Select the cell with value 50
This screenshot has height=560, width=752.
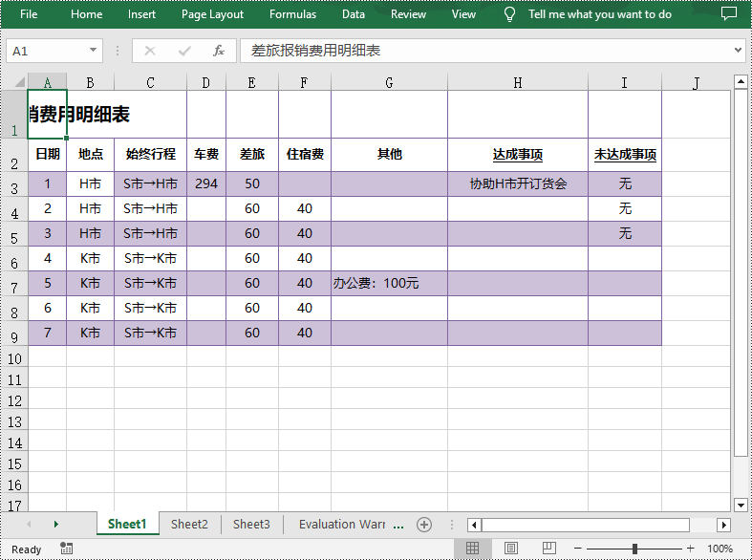252,184
